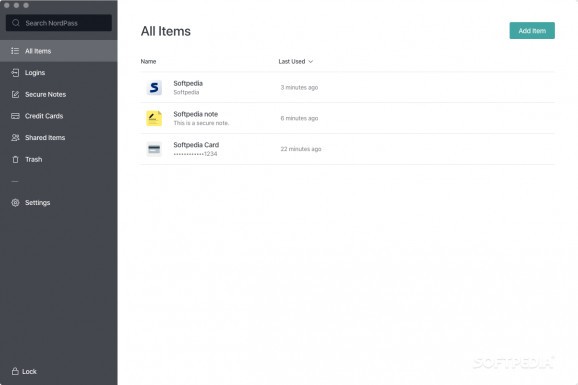Screen dimensions: 578x385
Task: Click the Add Item button
Action: tap(532, 31)
